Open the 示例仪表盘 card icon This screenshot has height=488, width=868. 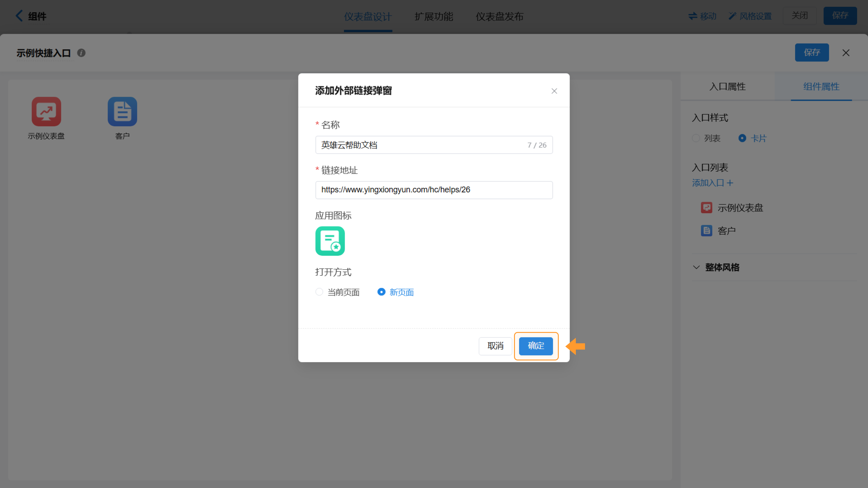(x=47, y=111)
